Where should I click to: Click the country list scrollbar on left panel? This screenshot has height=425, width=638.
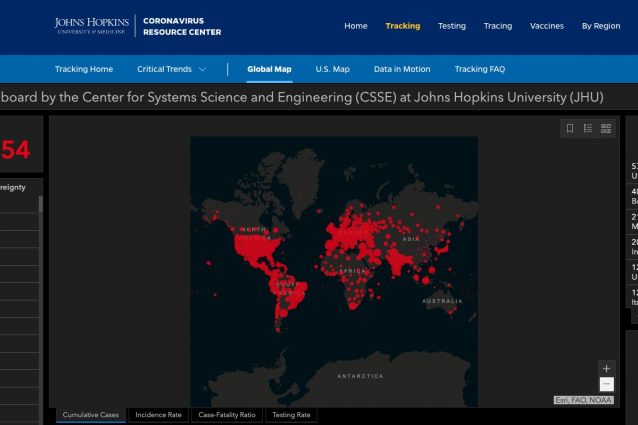pyautogui.click(x=40, y=204)
